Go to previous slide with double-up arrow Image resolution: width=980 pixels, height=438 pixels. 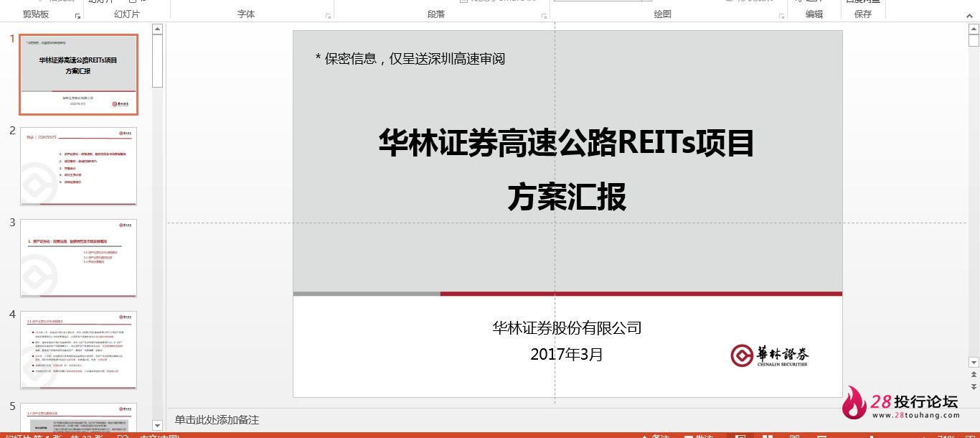[974, 376]
